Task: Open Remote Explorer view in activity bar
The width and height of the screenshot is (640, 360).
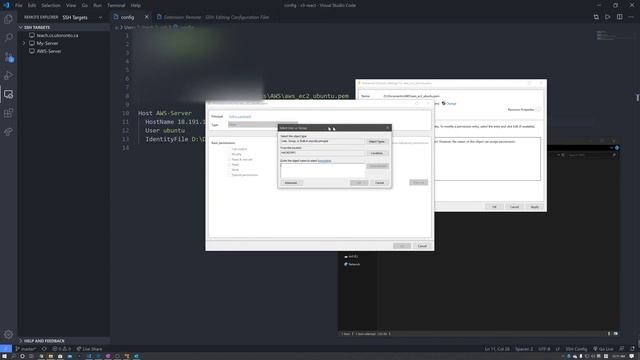Action: point(8,94)
